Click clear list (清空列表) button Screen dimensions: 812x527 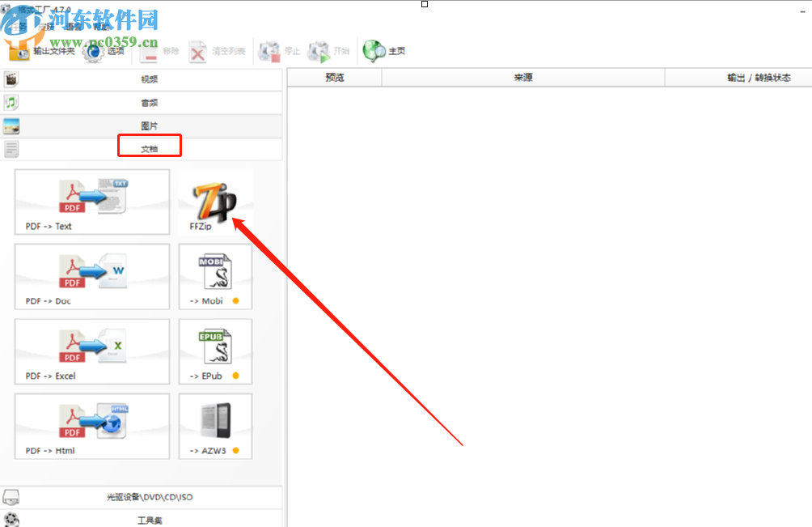point(217,51)
